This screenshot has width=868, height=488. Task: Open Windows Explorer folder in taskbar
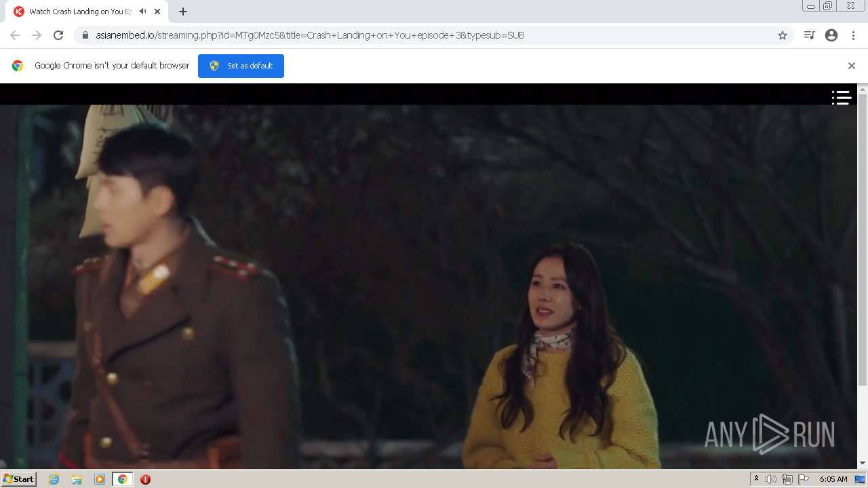pyautogui.click(x=77, y=479)
